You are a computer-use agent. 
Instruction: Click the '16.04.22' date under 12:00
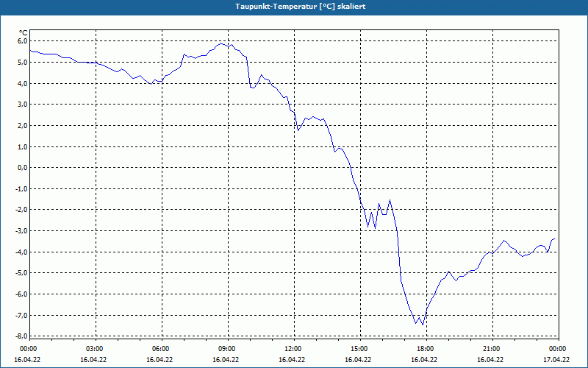click(x=292, y=360)
